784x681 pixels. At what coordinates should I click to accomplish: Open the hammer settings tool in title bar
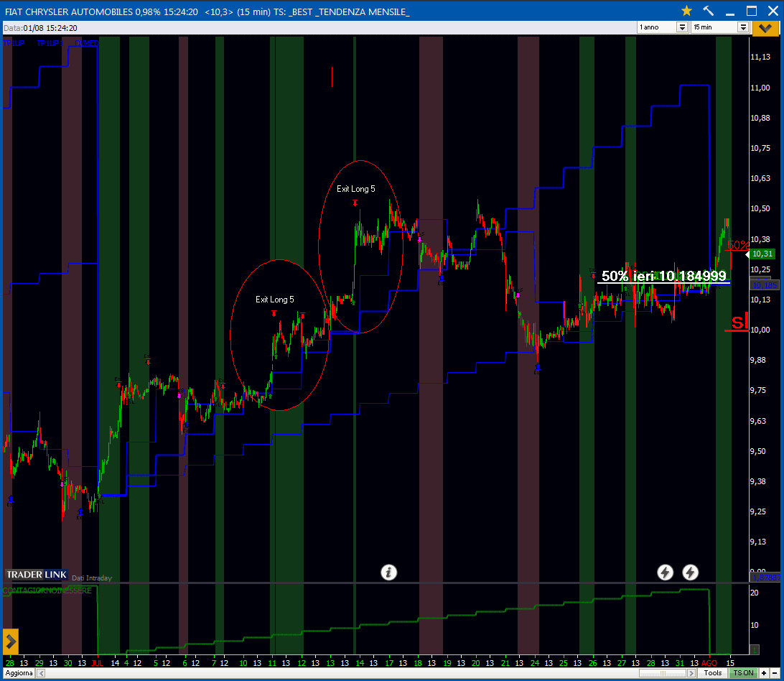pos(708,11)
